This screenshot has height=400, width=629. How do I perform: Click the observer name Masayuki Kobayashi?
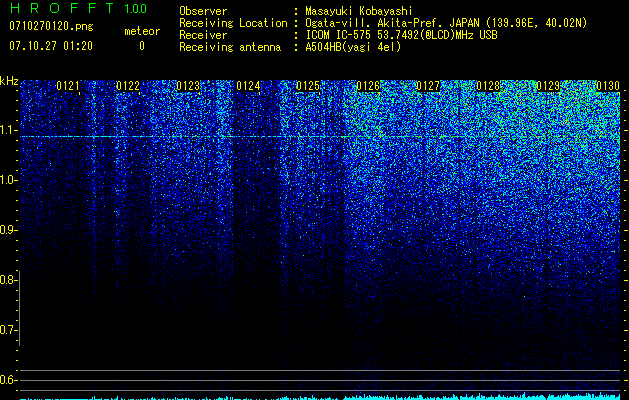tap(359, 11)
